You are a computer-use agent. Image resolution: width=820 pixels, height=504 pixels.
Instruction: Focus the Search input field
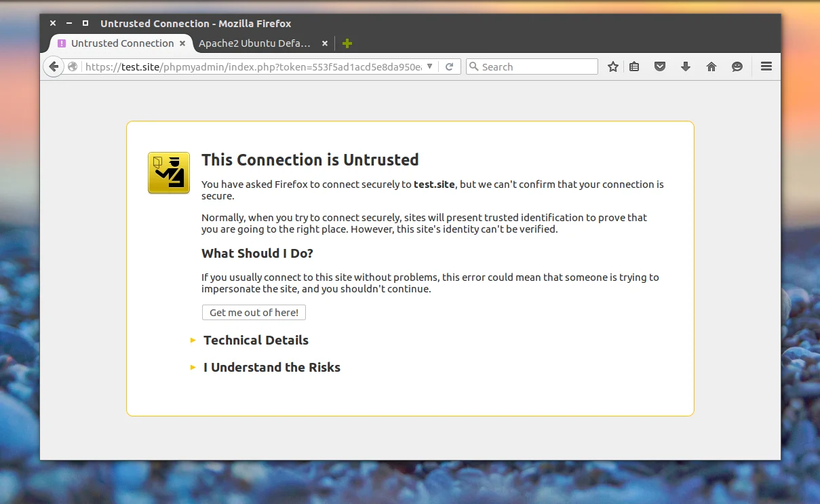click(532, 66)
